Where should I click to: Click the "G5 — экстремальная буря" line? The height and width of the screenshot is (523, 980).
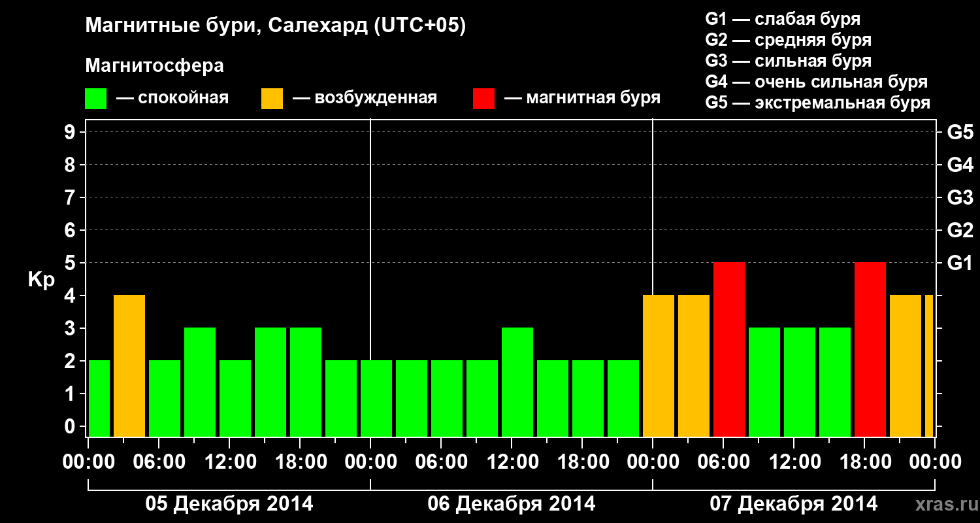(817, 103)
